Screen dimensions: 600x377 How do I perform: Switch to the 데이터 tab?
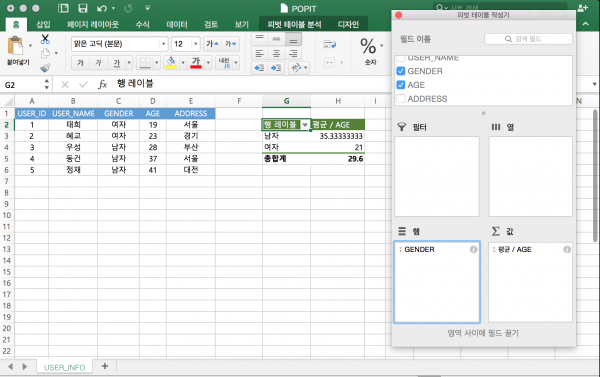coord(177,24)
